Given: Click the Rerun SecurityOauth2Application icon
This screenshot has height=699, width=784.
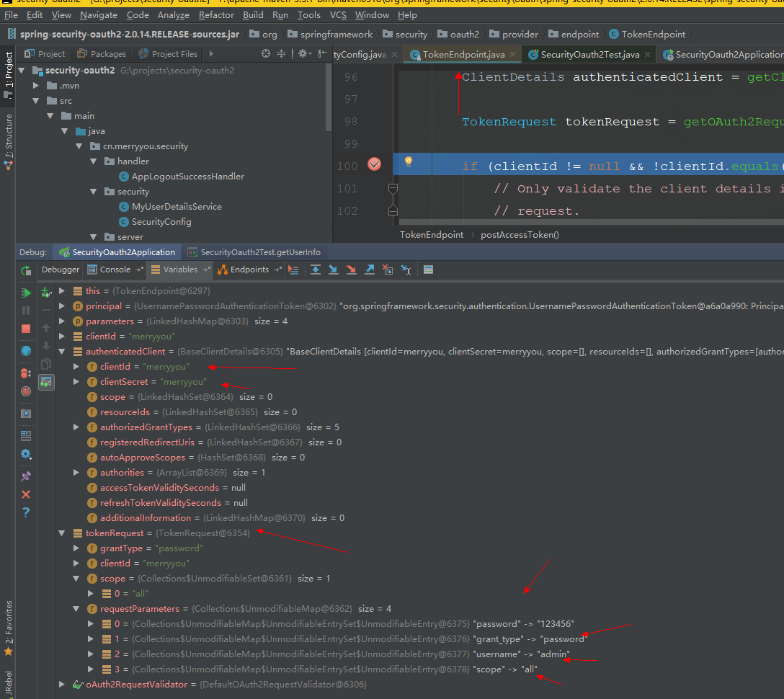Looking at the screenshot, I should click(26, 270).
